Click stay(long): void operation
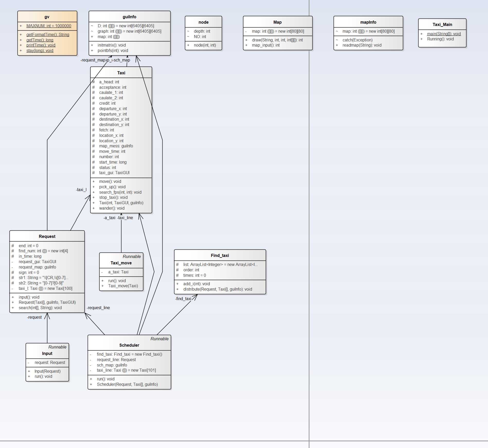 40,50
